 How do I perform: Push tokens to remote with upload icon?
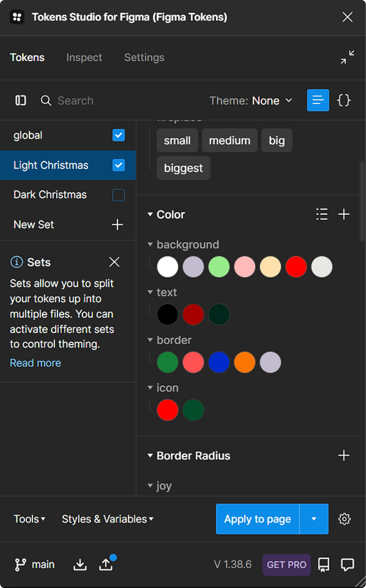(x=106, y=564)
